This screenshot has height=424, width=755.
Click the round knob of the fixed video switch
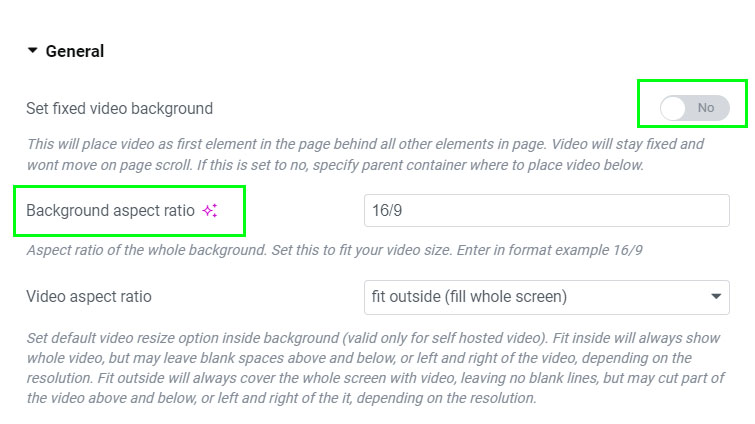[674, 107]
